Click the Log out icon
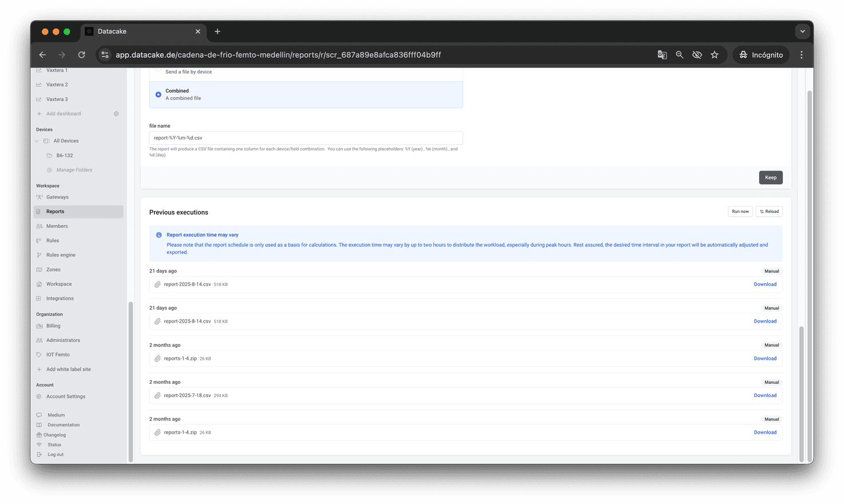This screenshot has height=504, width=844. (x=39, y=455)
